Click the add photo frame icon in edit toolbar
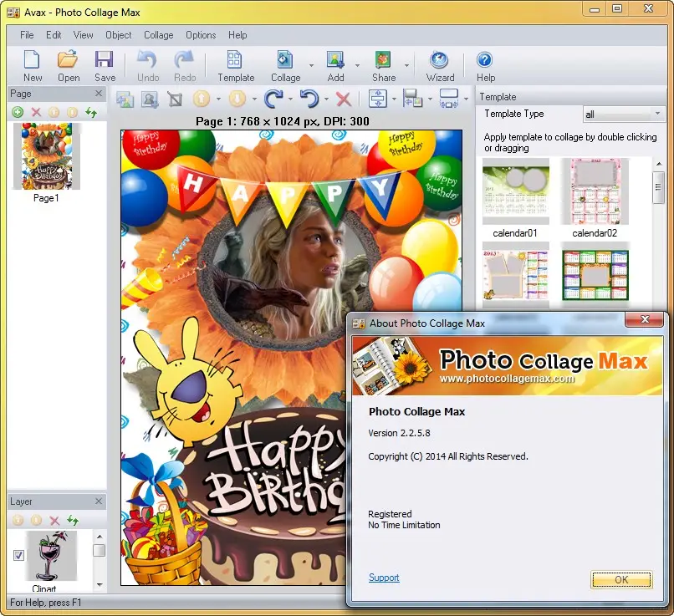The height and width of the screenshot is (616, 674). click(150, 99)
